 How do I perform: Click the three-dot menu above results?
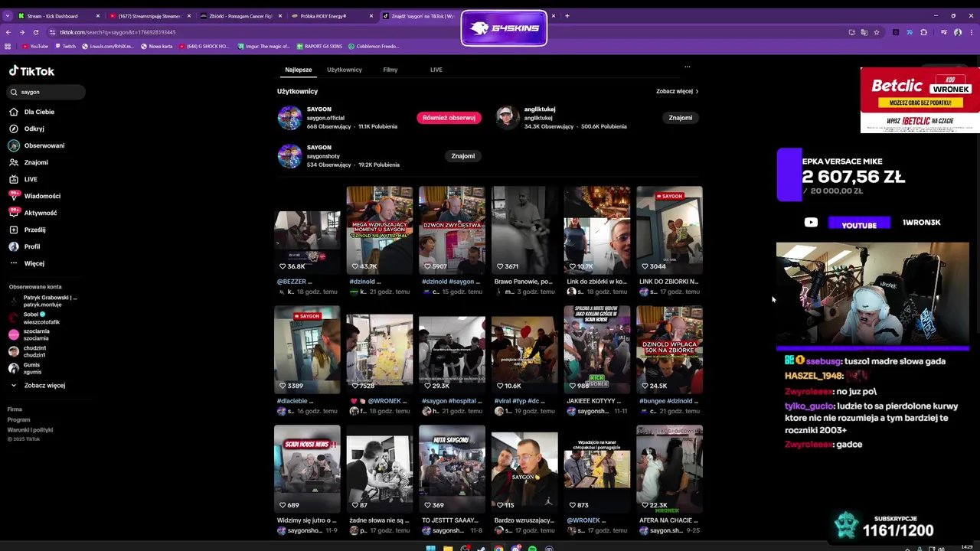688,67
